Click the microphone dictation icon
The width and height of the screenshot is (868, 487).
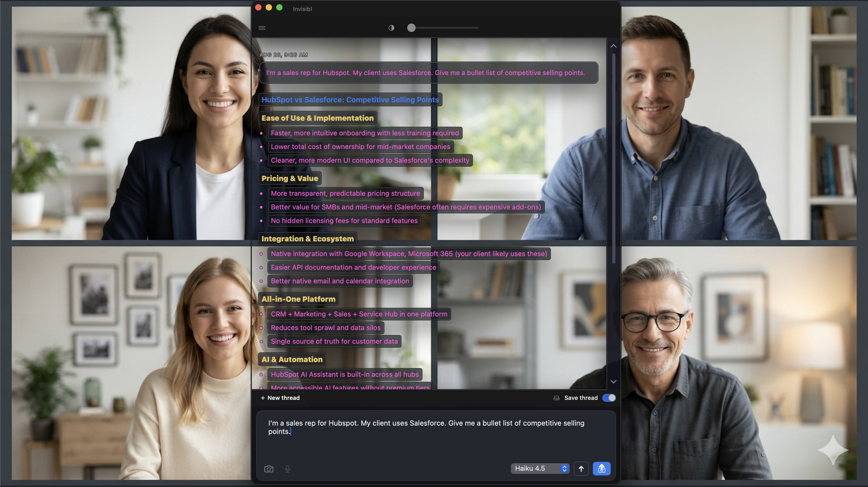[x=287, y=469]
